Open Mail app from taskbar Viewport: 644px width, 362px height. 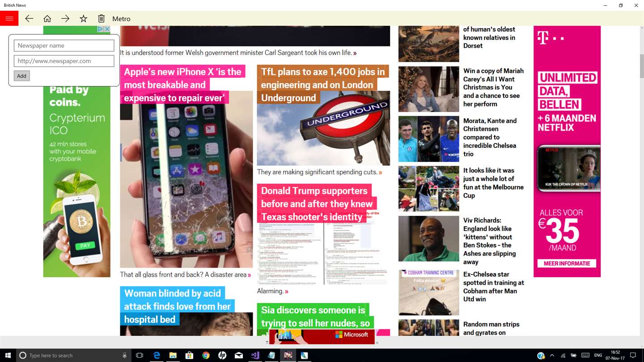pos(239,355)
